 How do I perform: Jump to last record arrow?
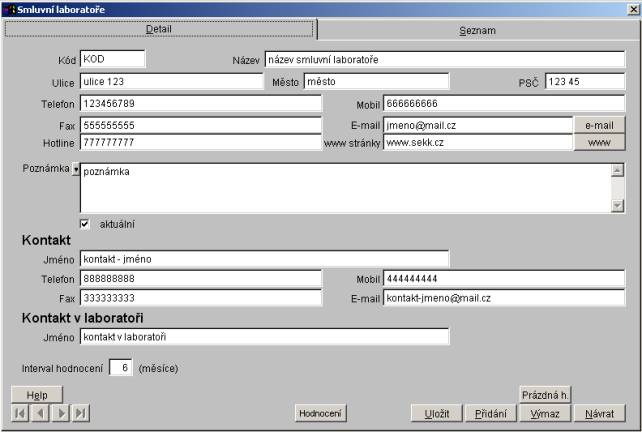click(x=81, y=413)
